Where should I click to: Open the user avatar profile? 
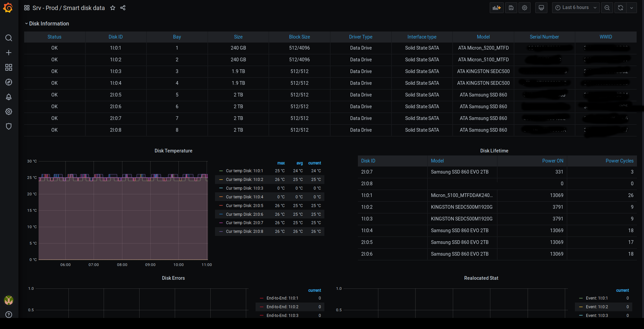coord(9,300)
